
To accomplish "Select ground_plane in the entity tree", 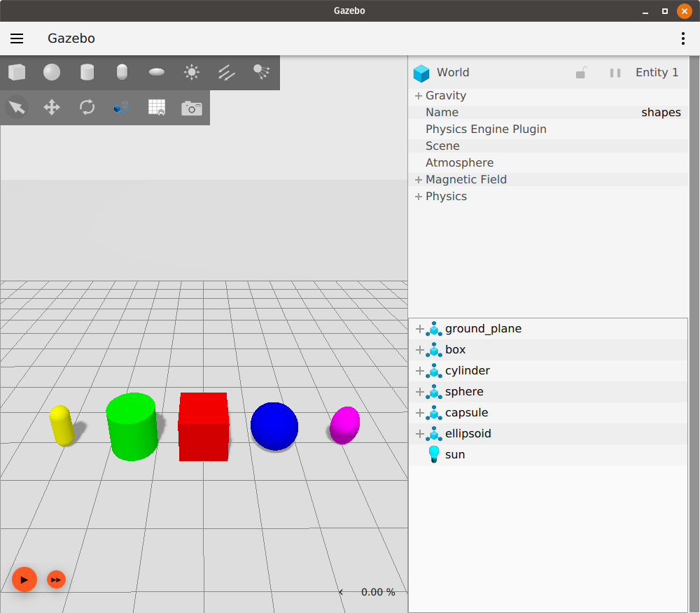I will (x=483, y=329).
